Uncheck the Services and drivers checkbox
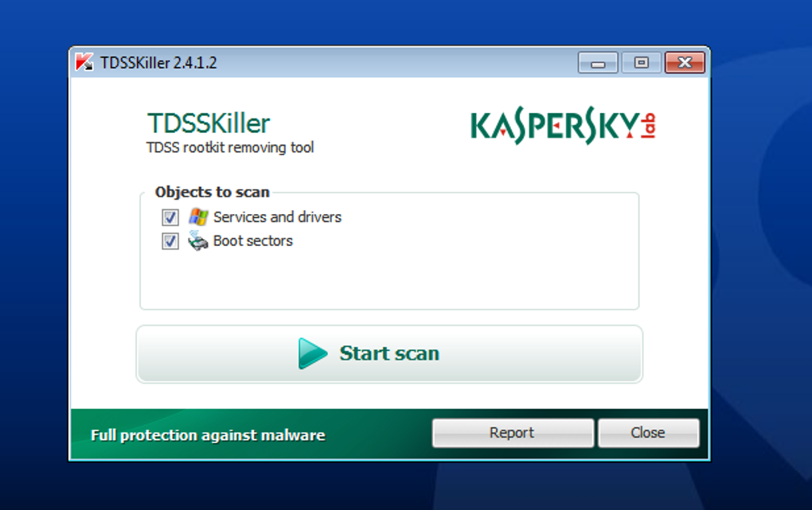The image size is (812, 510). [x=170, y=217]
